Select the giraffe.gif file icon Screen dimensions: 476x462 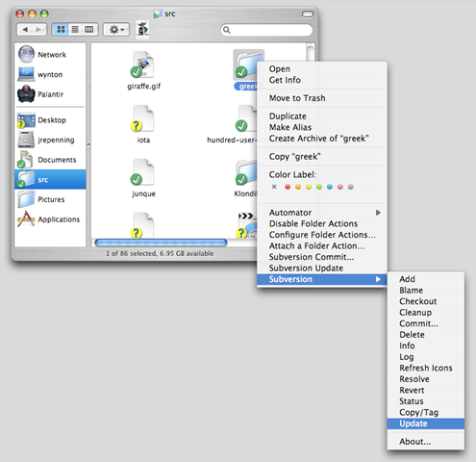pyautogui.click(x=143, y=64)
